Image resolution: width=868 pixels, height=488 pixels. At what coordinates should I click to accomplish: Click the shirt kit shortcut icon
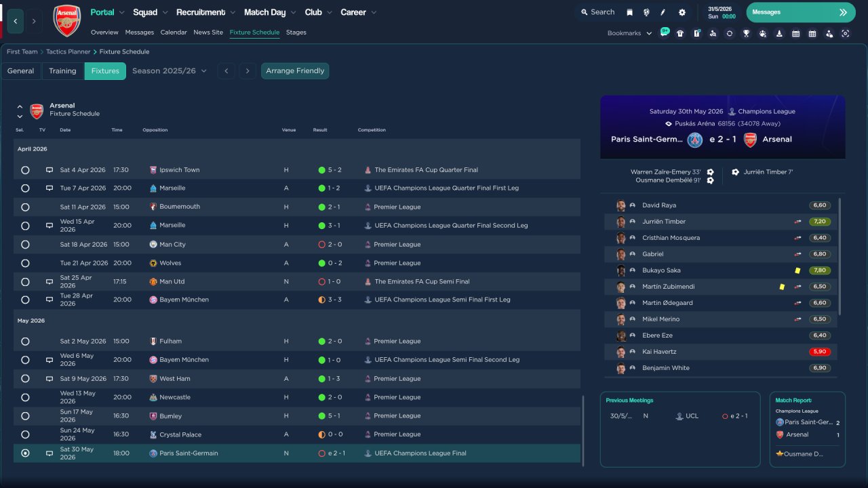680,33
